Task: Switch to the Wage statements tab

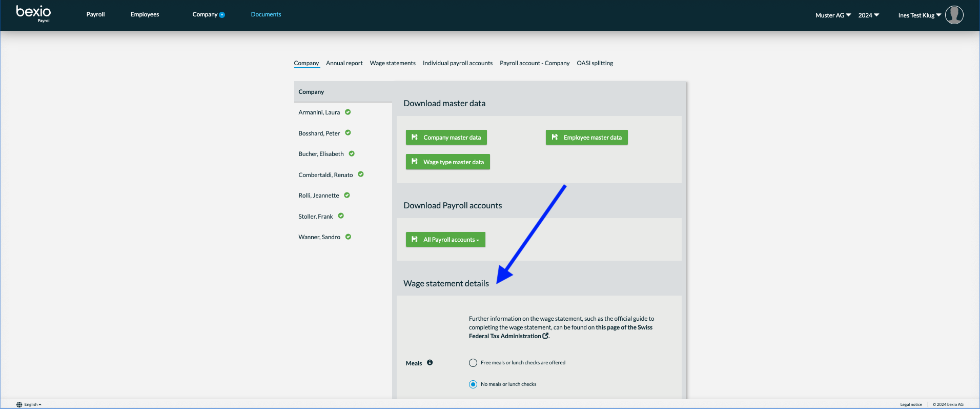Action: click(x=393, y=63)
